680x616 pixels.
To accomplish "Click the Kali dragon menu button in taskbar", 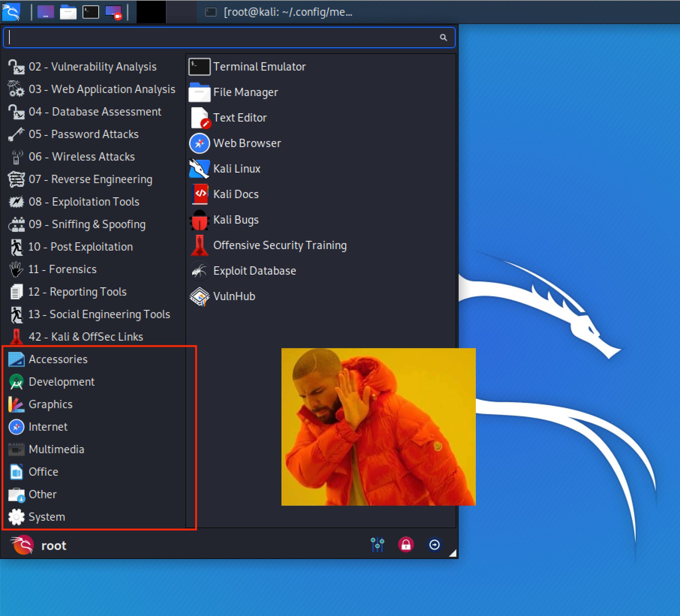I will (x=11, y=12).
